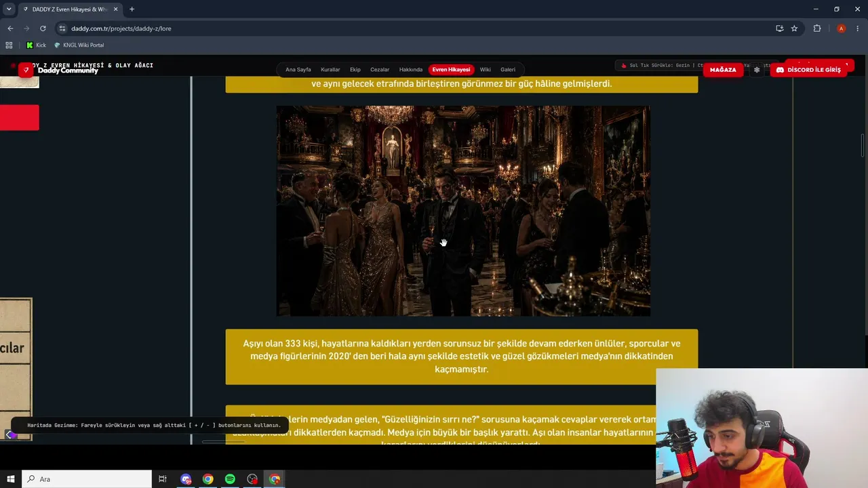This screenshot has height=488, width=868.
Task: Click the gala party story image
Action: (x=463, y=211)
